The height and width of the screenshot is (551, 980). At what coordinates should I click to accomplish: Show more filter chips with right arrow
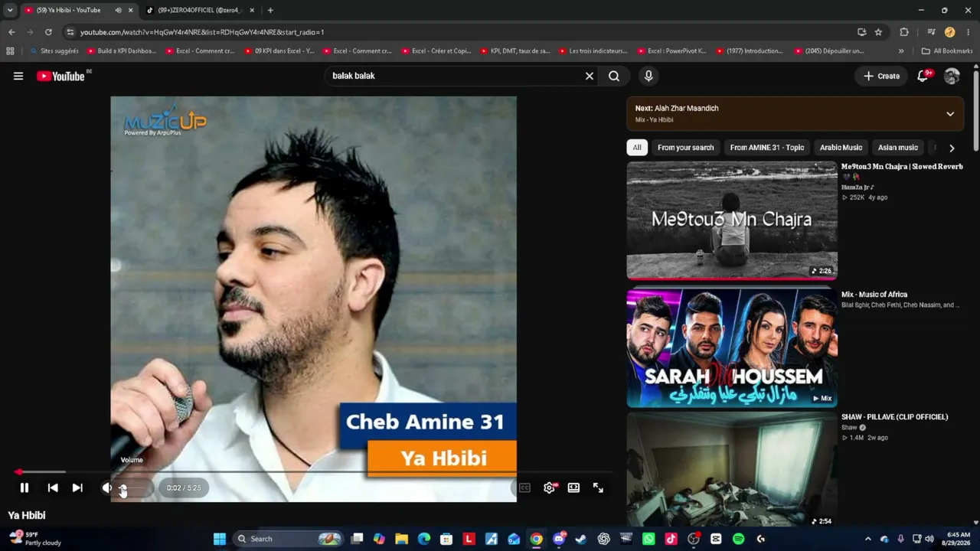pos(952,148)
